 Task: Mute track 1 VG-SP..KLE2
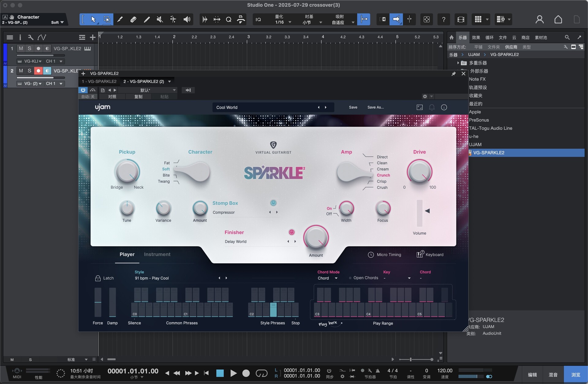click(x=21, y=48)
